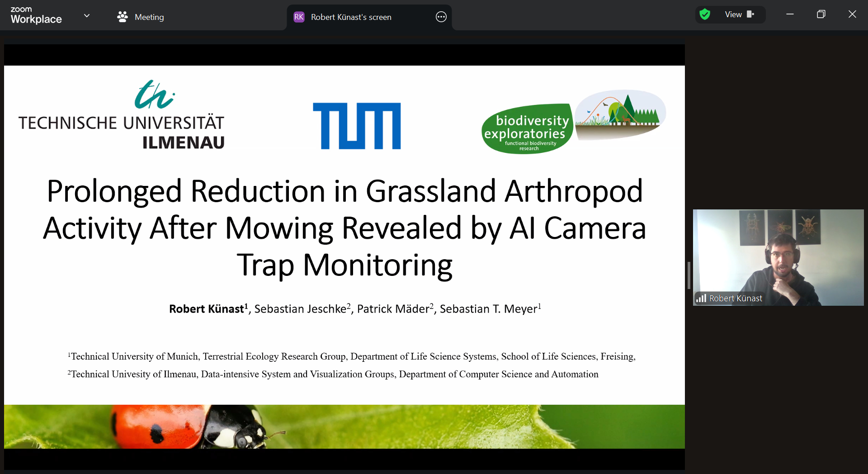Click the Robert Künast name label
Image resolution: width=868 pixels, height=474 pixels.
point(736,299)
